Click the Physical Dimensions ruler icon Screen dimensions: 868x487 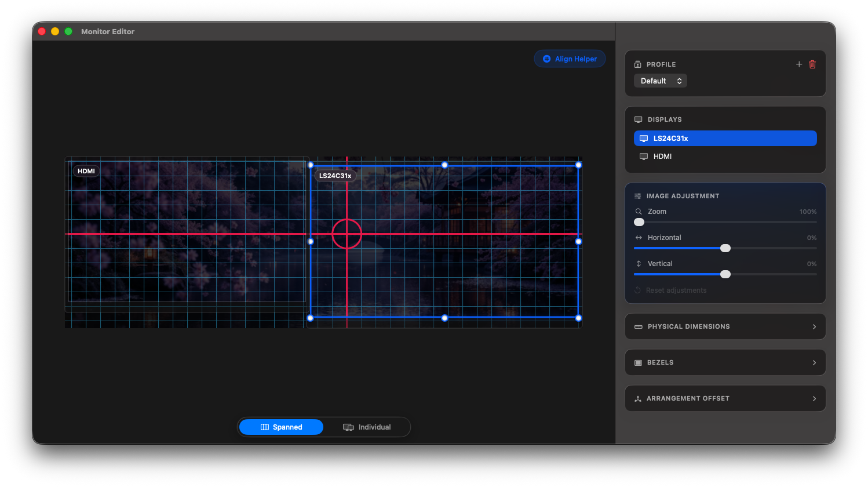(638, 326)
